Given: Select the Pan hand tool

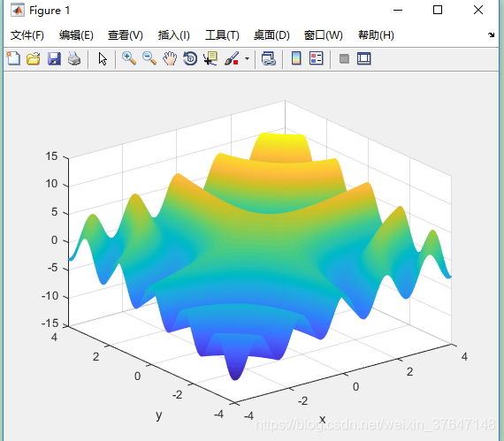Looking at the screenshot, I should click(x=170, y=59).
